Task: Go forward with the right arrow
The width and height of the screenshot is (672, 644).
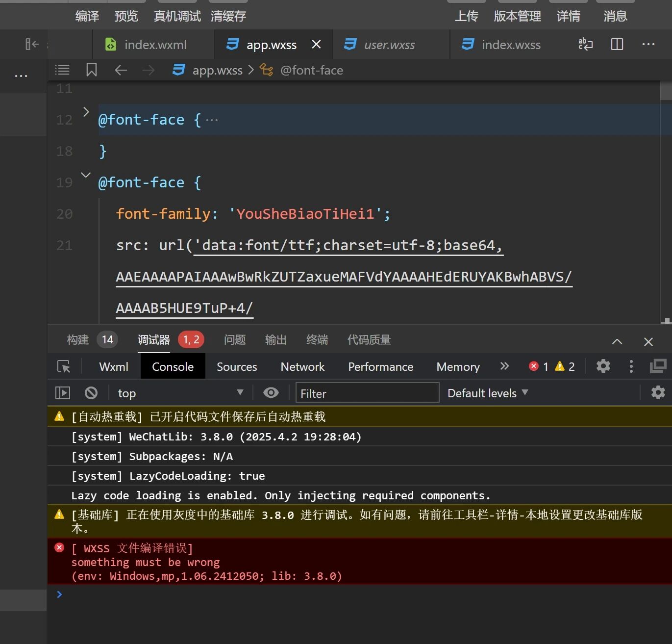Action: click(x=148, y=70)
